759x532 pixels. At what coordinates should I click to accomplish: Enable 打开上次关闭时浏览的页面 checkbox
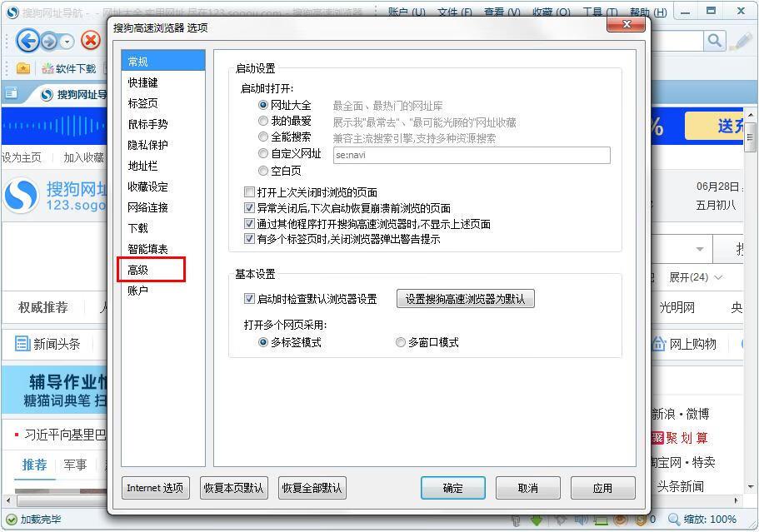tap(249, 192)
